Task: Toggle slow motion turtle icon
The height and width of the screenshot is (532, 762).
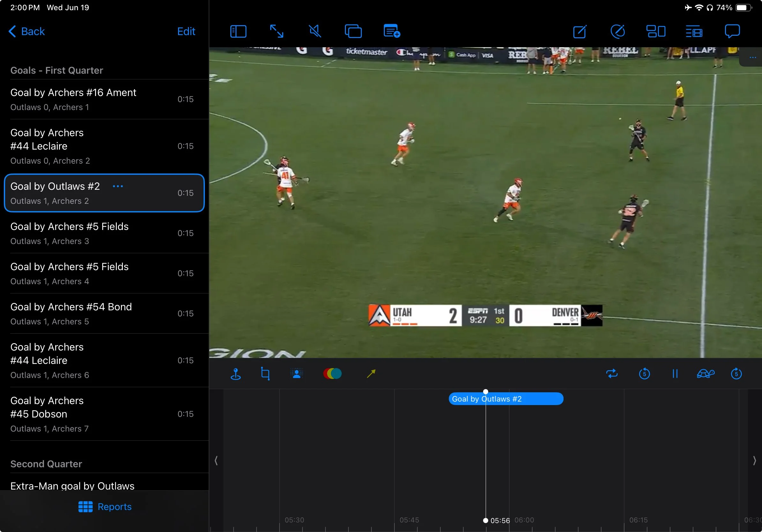Action: click(x=706, y=374)
